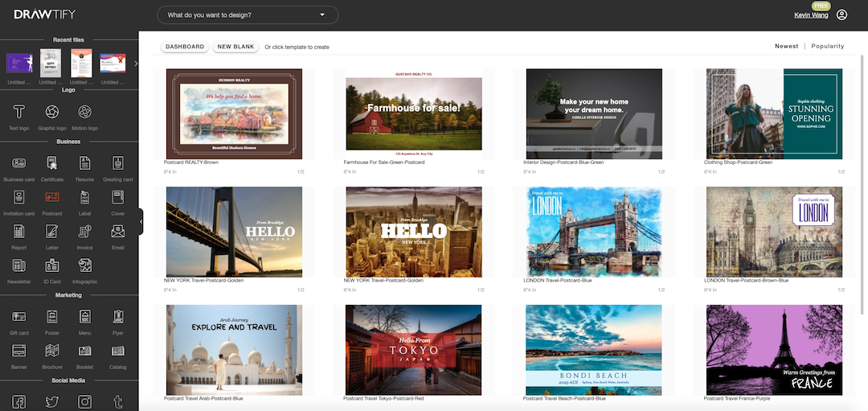Open the certificate recent file thumbnail
The width and height of the screenshot is (868, 411).
[x=113, y=64]
